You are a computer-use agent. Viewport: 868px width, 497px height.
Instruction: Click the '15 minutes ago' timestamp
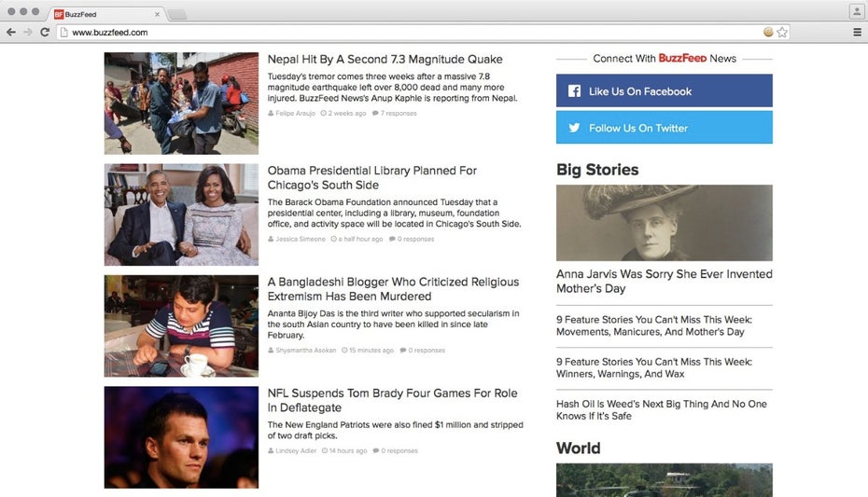coord(368,350)
